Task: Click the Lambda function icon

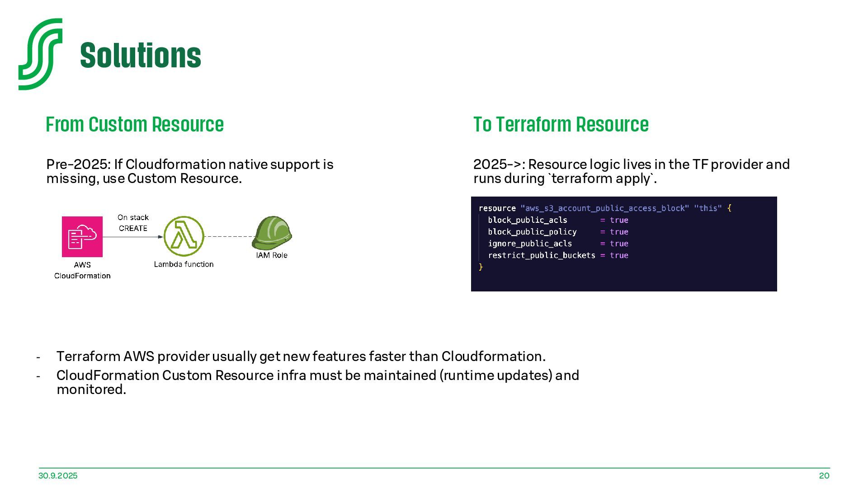Action: pos(184,236)
